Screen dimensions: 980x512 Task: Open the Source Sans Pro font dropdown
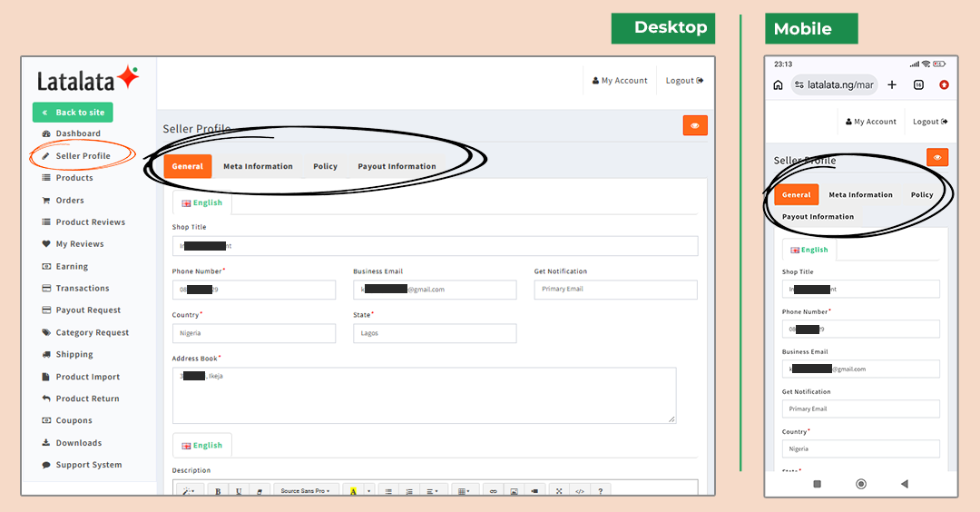click(306, 491)
